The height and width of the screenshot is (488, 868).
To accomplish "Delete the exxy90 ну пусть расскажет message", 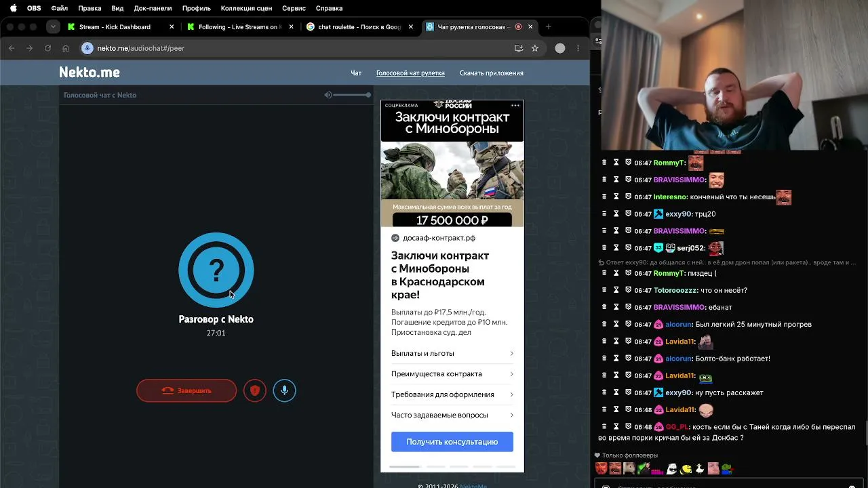I will click(604, 392).
